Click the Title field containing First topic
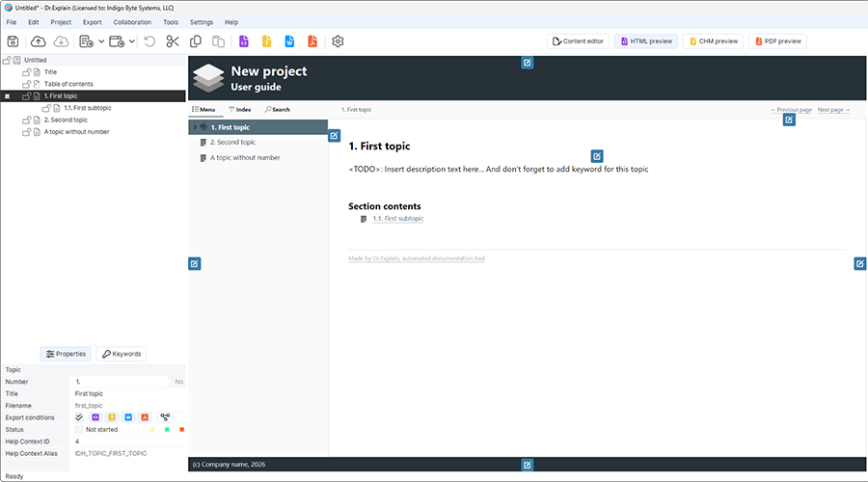The height and width of the screenshot is (482, 868). click(x=128, y=394)
